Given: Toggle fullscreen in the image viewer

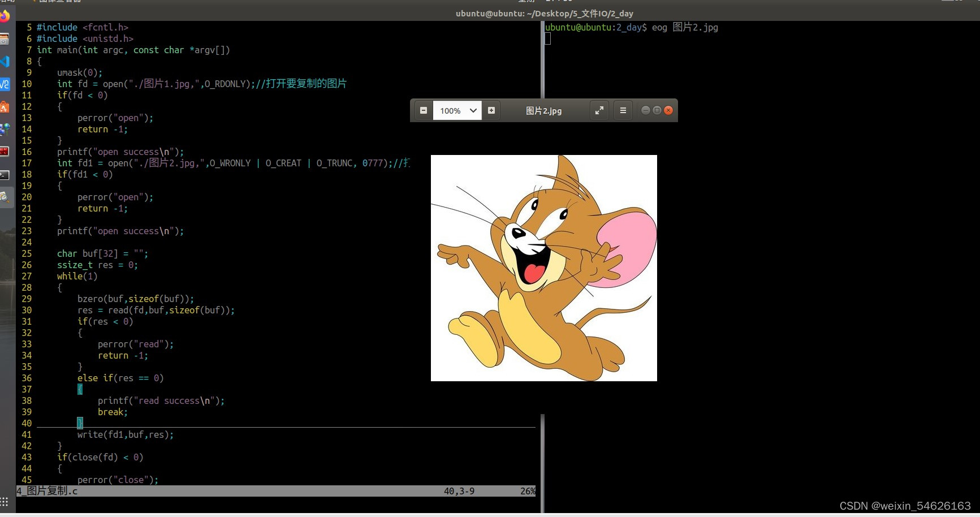Looking at the screenshot, I should click(x=599, y=110).
